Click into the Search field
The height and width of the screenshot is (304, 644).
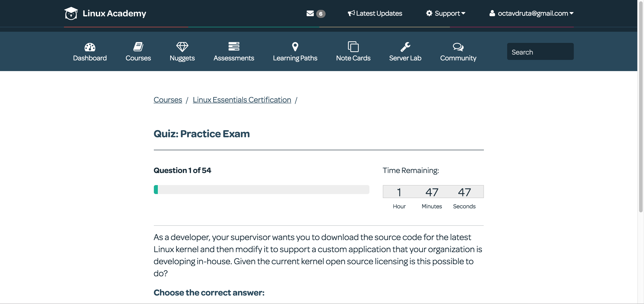click(x=540, y=51)
